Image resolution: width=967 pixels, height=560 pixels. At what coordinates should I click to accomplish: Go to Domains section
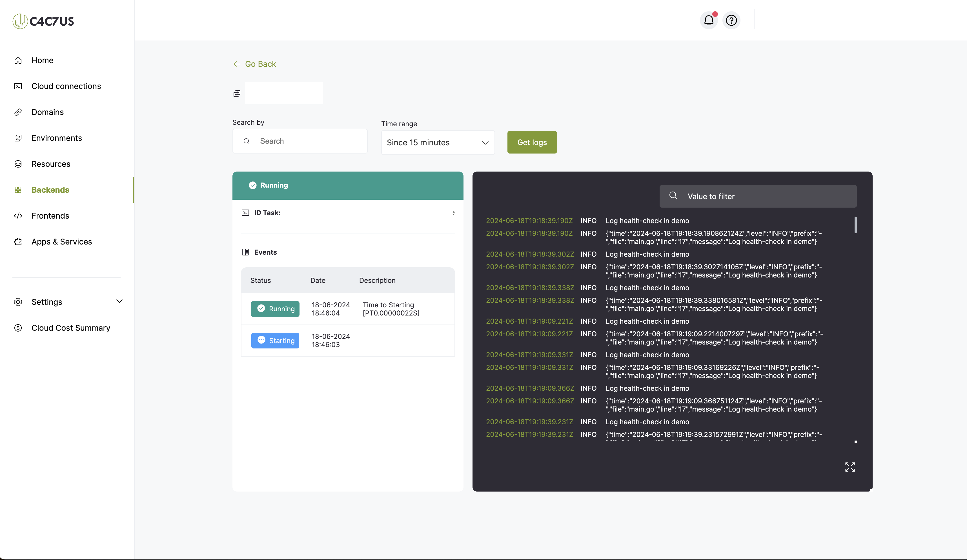coord(48,112)
